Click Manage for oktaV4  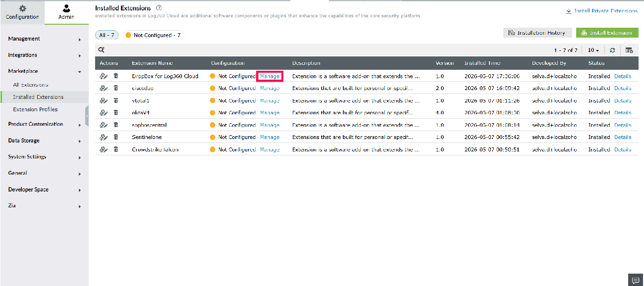(x=269, y=113)
